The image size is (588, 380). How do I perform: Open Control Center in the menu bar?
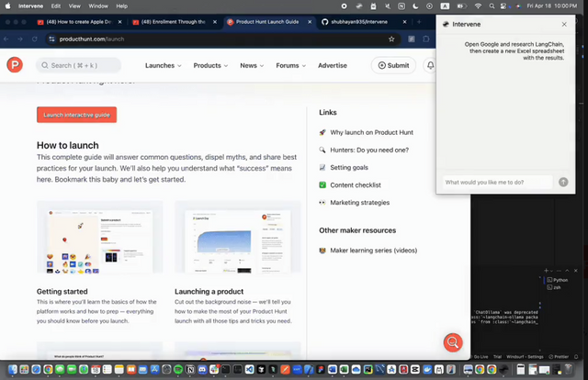pos(503,6)
